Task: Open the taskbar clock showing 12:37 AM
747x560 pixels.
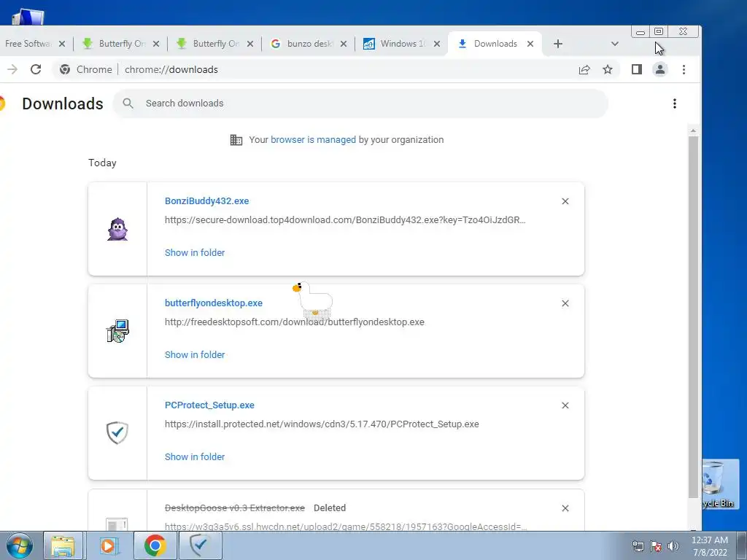Action: coord(710,546)
